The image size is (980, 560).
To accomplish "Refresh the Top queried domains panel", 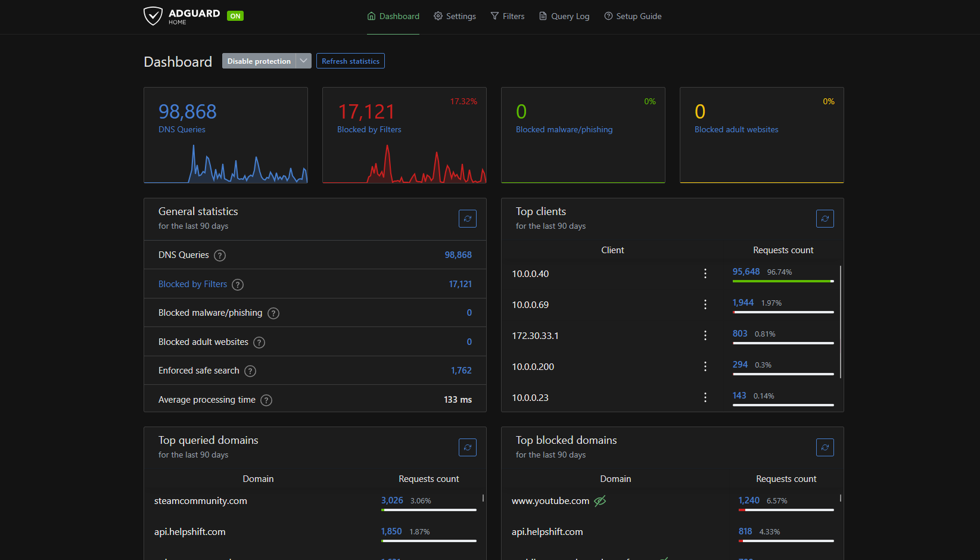I will point(468,447).
